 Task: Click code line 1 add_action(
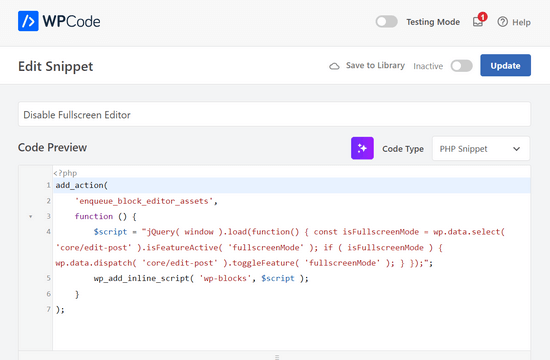[82, 185]
